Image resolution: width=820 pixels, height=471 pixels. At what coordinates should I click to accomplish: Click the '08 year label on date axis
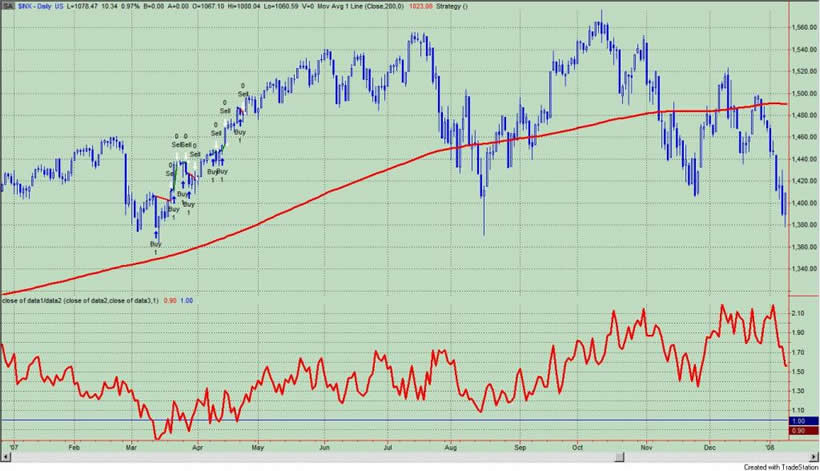[x=770, y=447]
